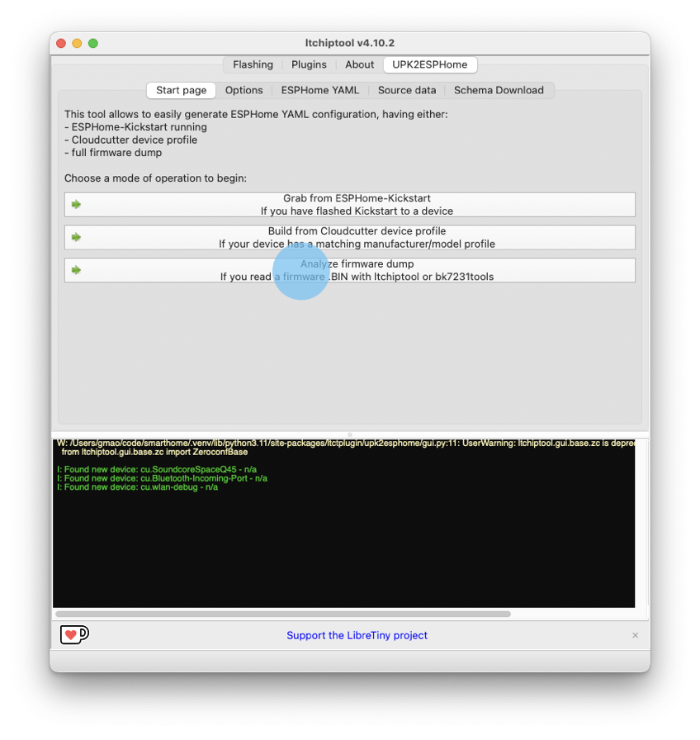700x740 pixels.
Task: Open the Plugins tab
Action: [309, 64]
